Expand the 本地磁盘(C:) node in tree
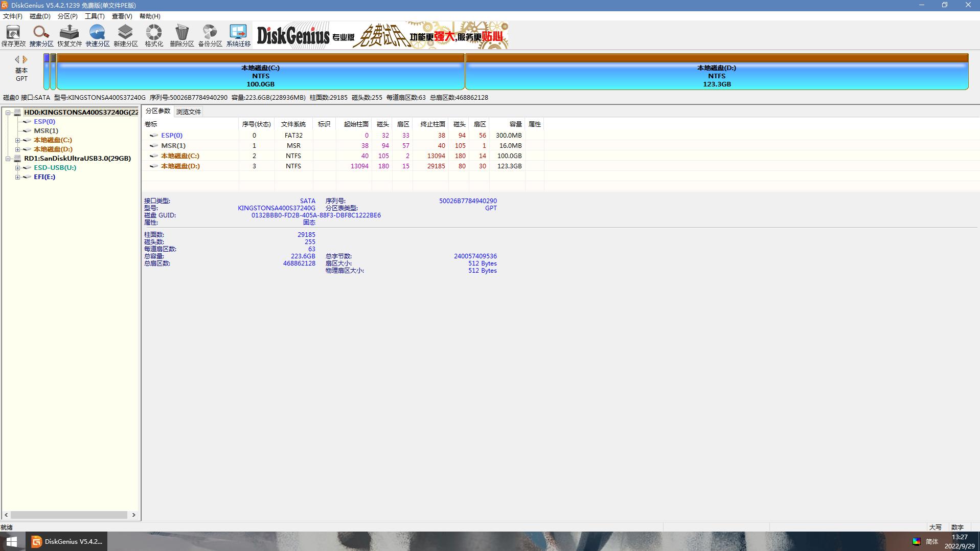Screen dimensions: 980x551 (17, 140)
